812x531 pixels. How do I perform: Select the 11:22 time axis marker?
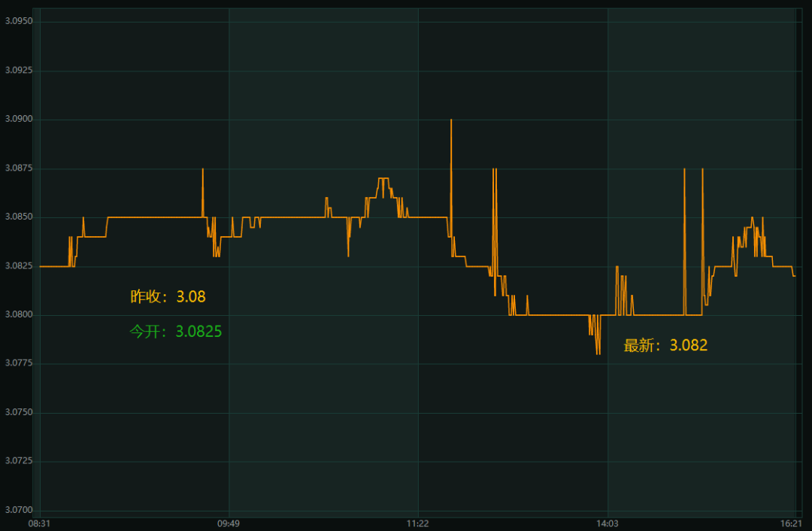417,523
